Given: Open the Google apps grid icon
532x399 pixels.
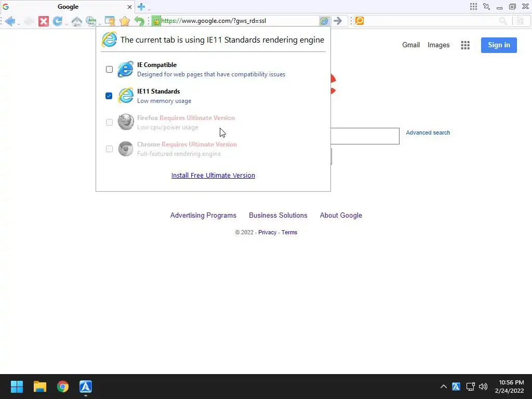Looking at the screenshot, I should pyautogui.click(x=465, y=45).
